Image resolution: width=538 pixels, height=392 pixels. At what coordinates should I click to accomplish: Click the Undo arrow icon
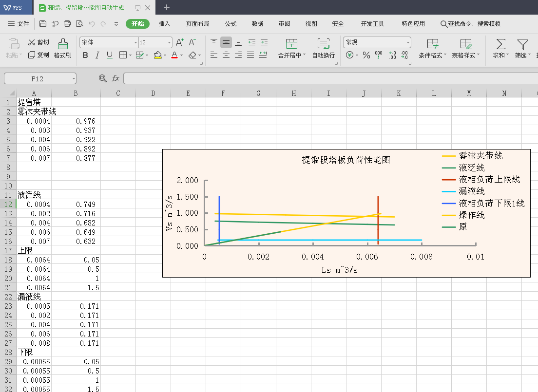pos(92,24)
